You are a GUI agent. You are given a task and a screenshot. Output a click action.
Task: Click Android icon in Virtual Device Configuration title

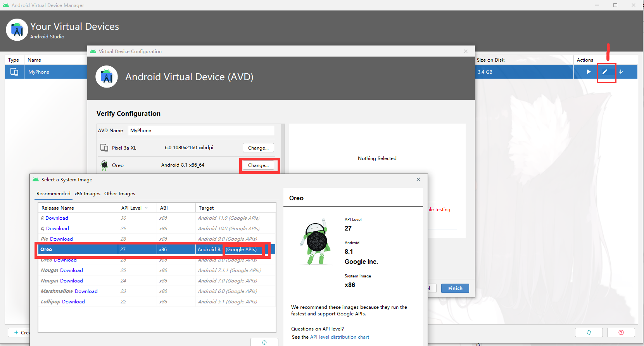coord(93,51)
